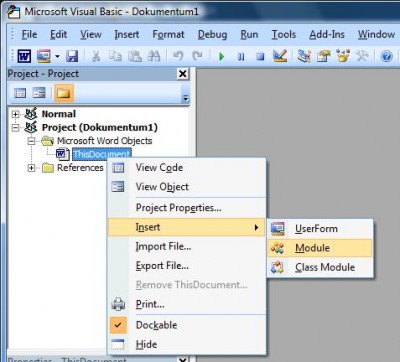Open the Edit menu
400x362 pixels.
pyautogui.click(x=58, y=34)
